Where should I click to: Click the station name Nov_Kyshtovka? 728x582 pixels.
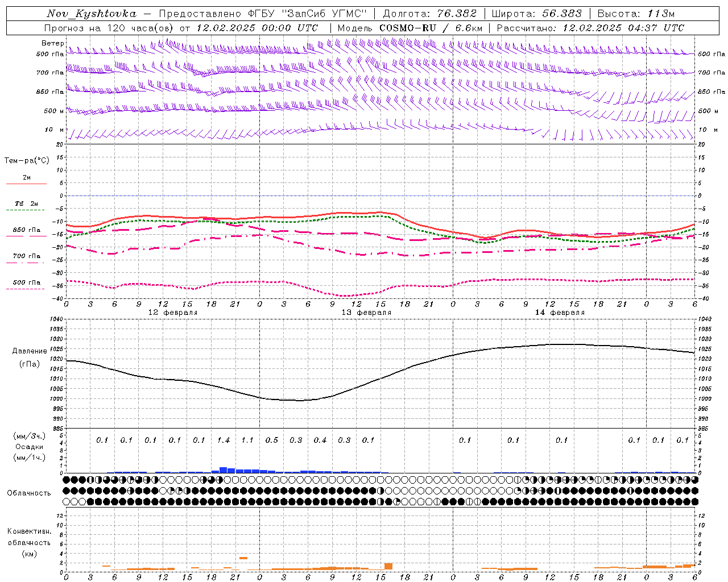point(92,14)
